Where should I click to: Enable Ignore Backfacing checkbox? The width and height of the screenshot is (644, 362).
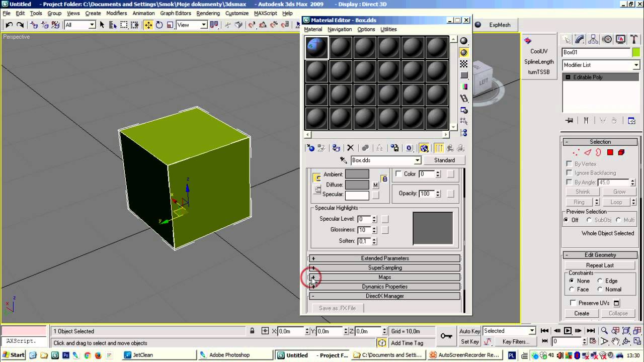coord(569,173)
